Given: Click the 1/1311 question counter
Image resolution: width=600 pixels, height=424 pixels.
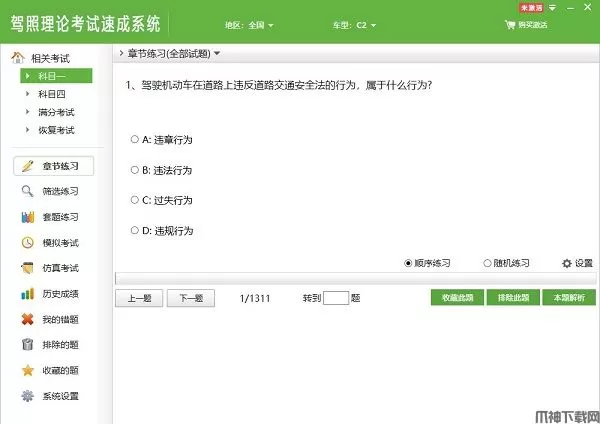Looking at the screenshot, I should [x=255, y=298].
